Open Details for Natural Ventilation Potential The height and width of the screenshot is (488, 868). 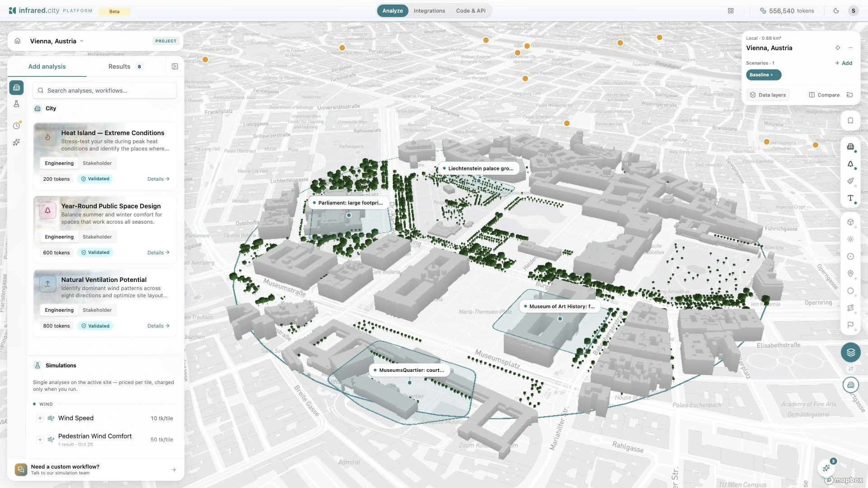click(158, 326)
